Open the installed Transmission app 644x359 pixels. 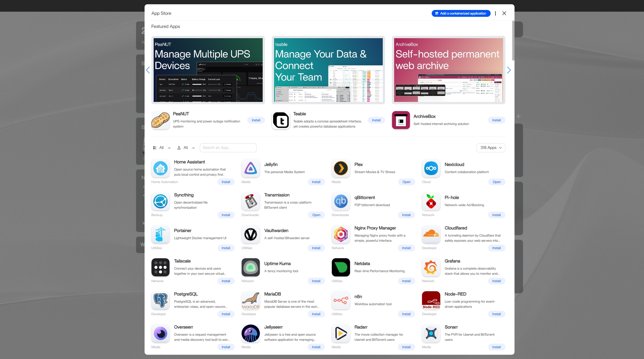316,215
